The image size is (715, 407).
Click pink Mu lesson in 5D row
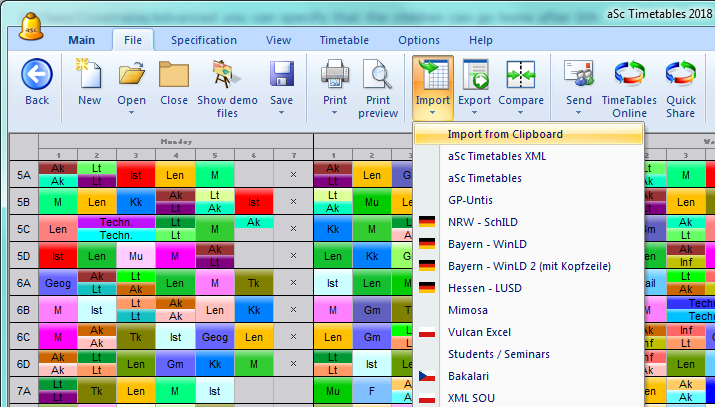136,256
